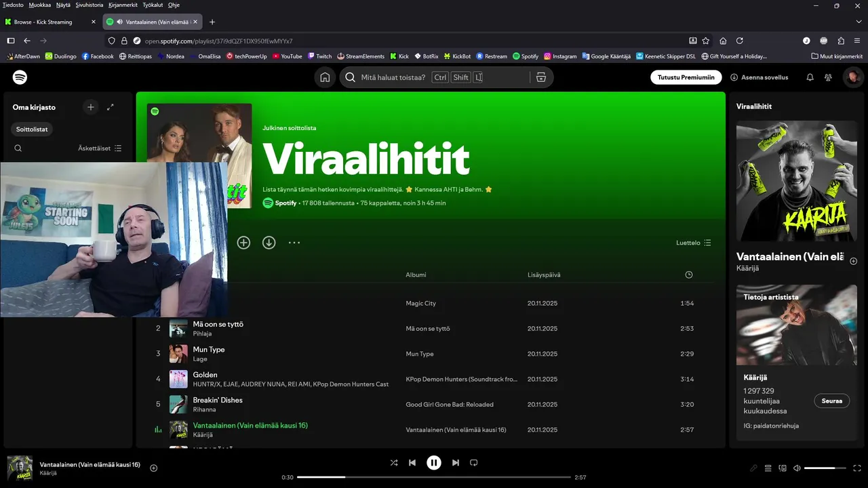
Task: Save Viraalihitit playlist to library
Action: (x=243, y=243)
